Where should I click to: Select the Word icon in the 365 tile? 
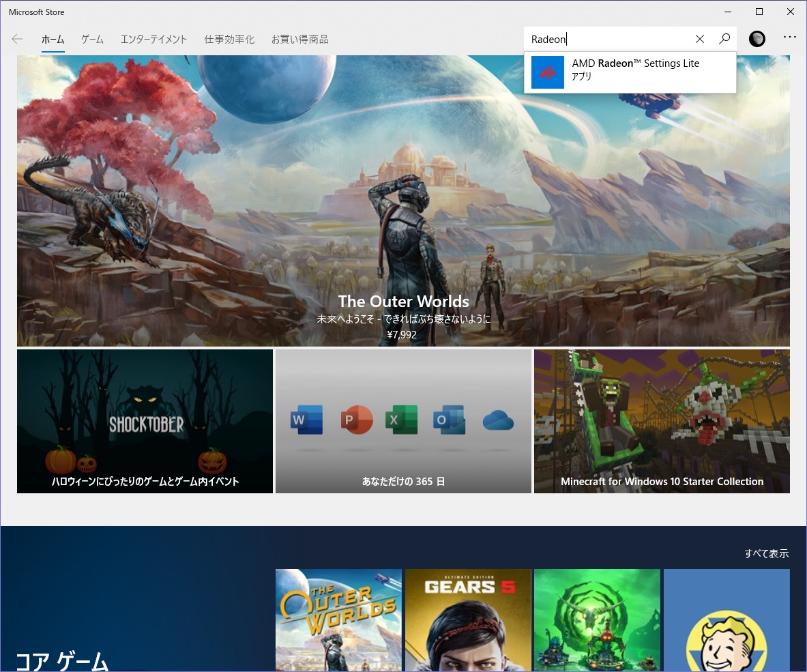click(x=306, y=420)
